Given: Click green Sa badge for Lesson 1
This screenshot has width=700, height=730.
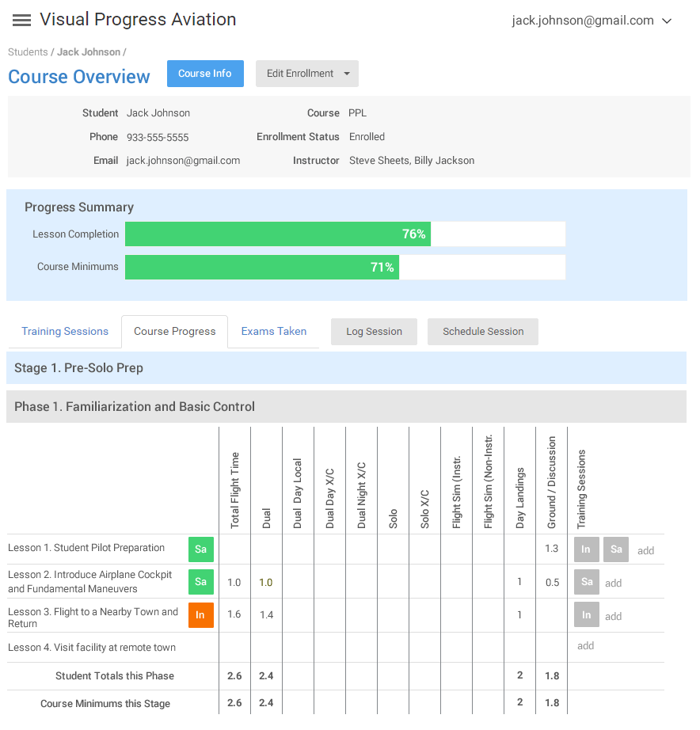Looking at the screenshot, I should coord(200,549).
